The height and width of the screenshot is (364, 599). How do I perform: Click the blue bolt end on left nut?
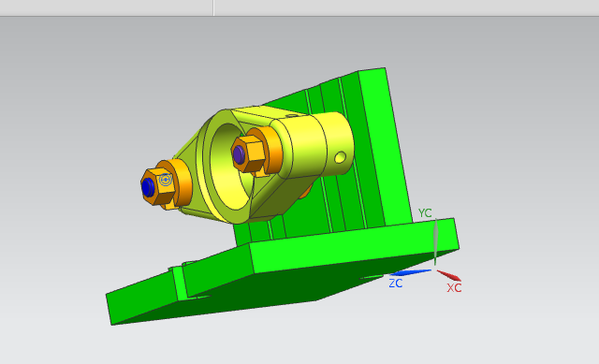pyautogui.click(x=148, y=187)
